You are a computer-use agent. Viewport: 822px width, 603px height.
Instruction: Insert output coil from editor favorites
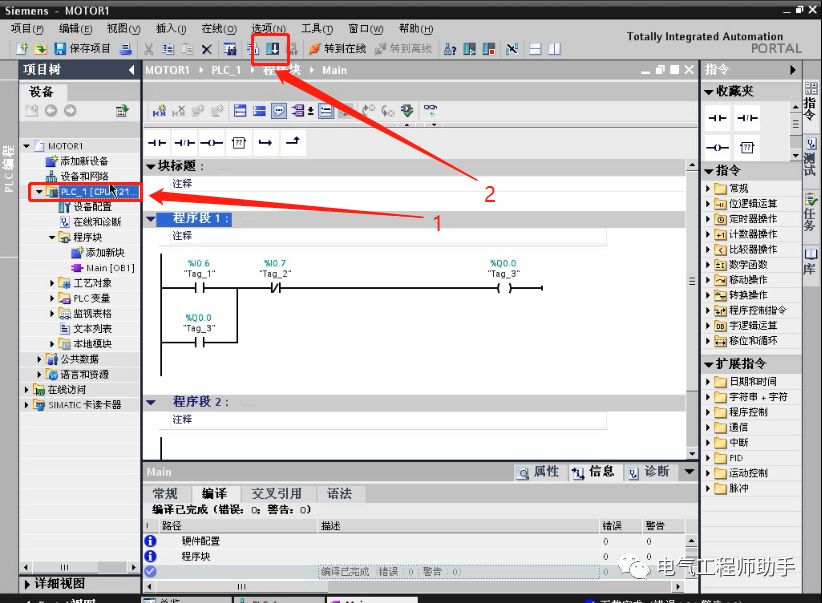(211, 143)
